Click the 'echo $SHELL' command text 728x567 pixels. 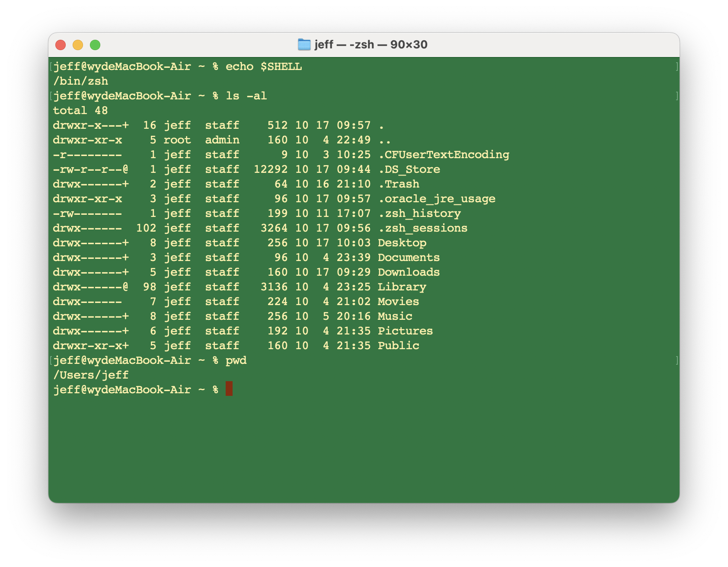[x=264, y=67]
